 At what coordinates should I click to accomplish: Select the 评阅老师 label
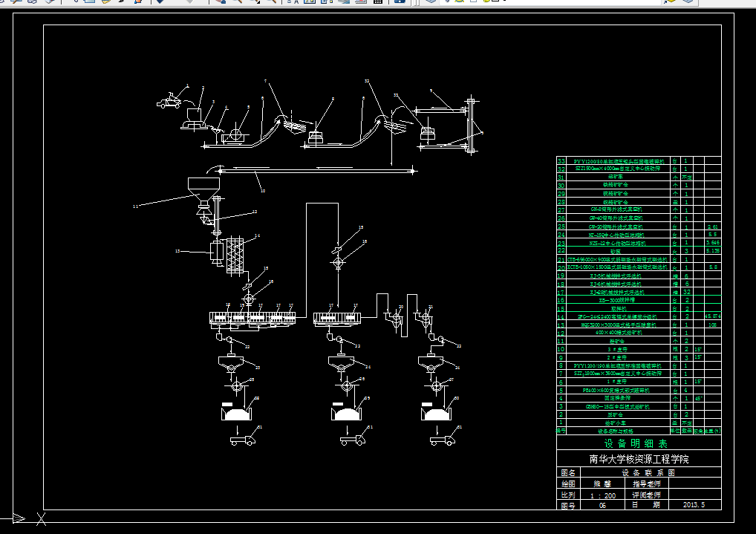[x=647, y=495]
